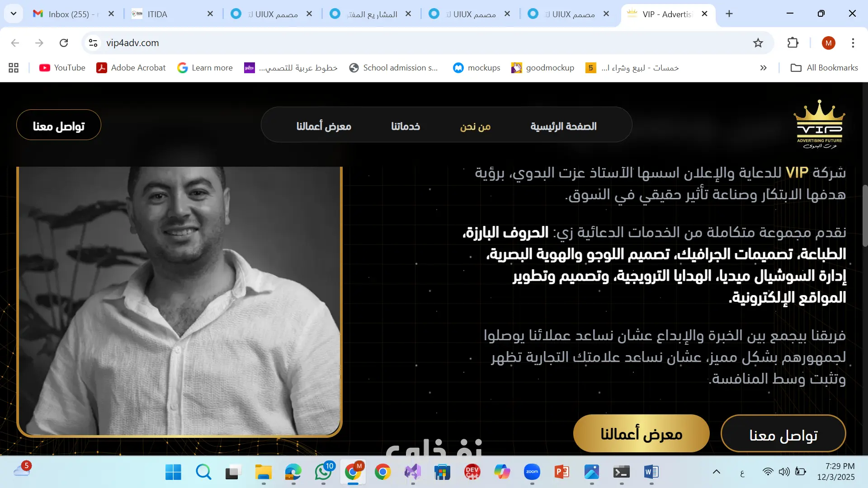Open خدماتنا in the site navbar
This screenshot has height=488, width=868.
point(406,126)
